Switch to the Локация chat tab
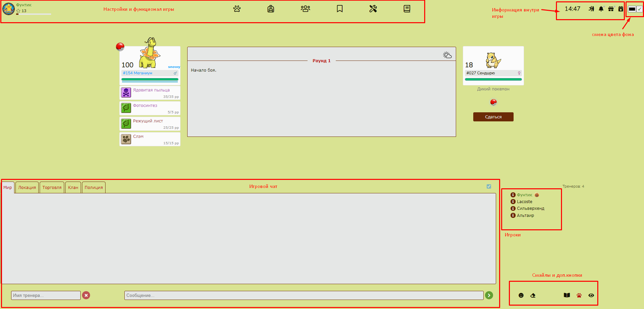 [27, 188]
